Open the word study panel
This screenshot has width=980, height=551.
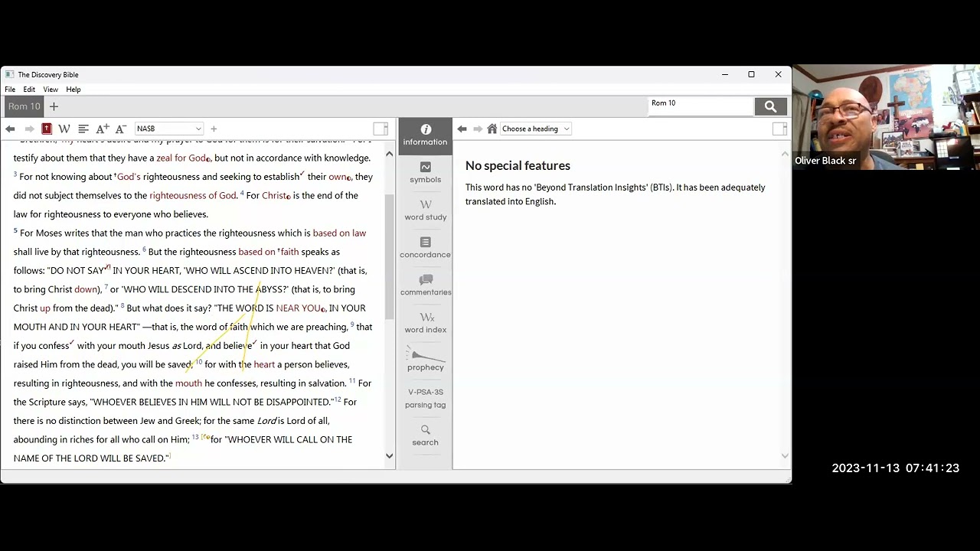pyautogui.click(x=425, y=210)
